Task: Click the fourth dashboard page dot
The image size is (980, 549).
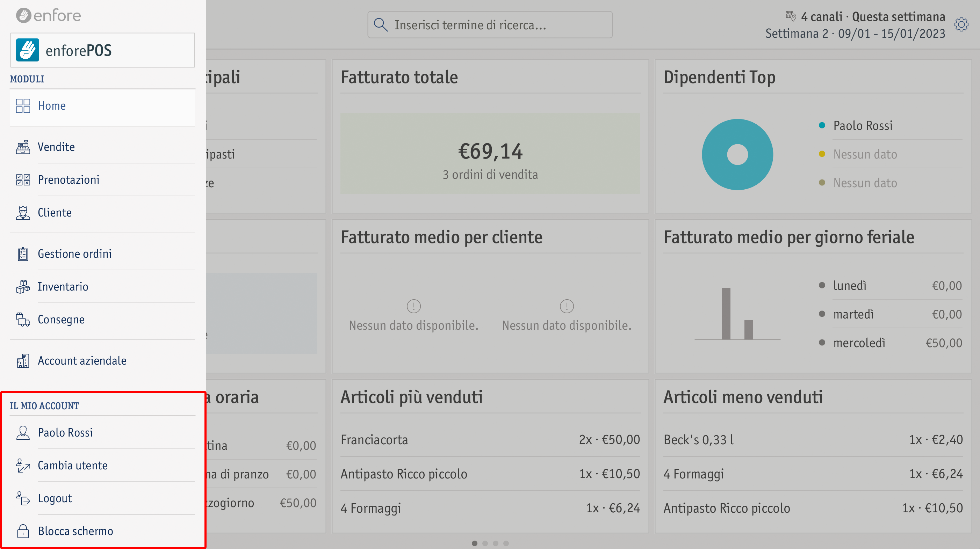Action: click(x=506, y=543)
